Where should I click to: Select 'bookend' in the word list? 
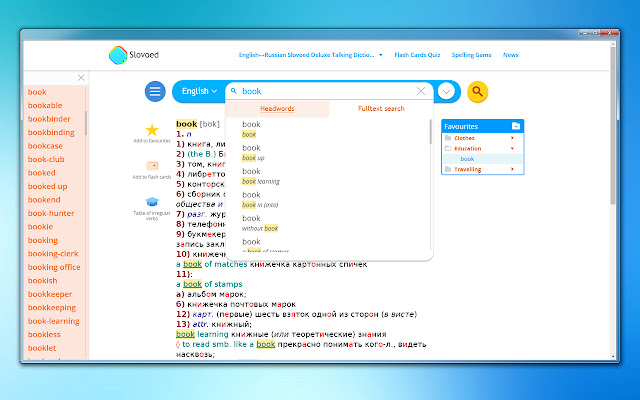[x=44, y=200]
